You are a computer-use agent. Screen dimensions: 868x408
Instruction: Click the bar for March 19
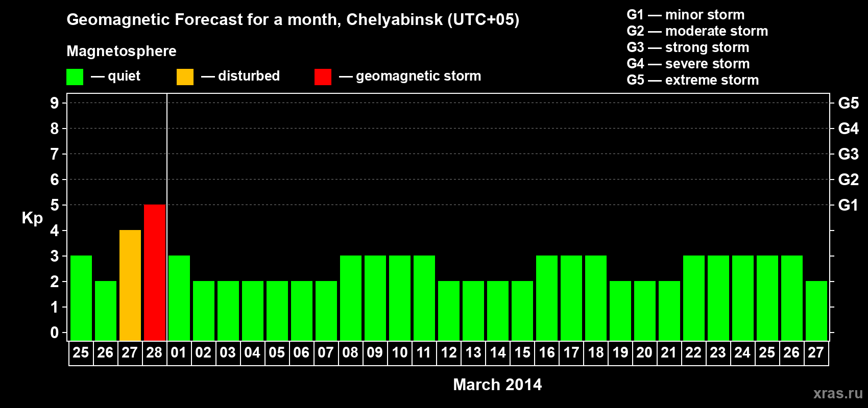[x=620, y=311]
